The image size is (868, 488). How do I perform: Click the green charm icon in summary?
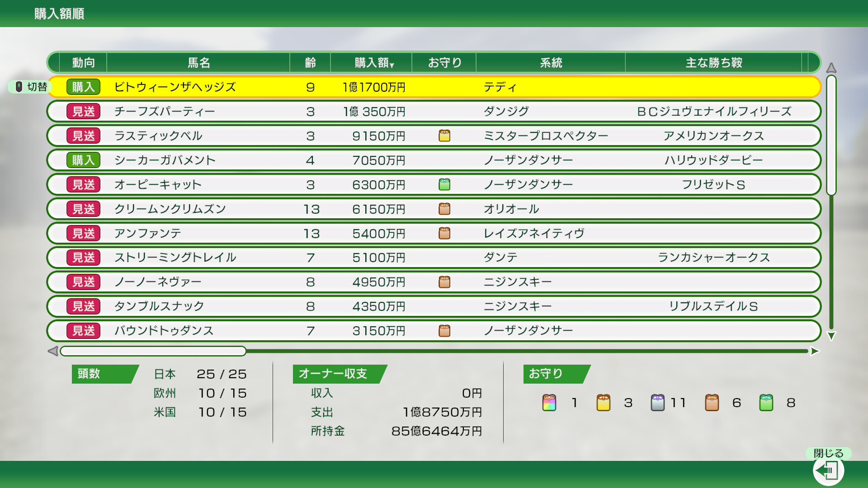point(766,403)
